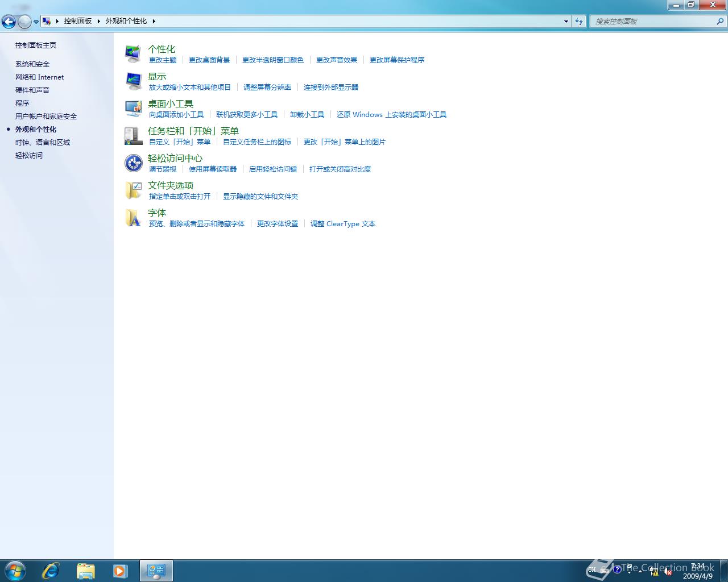Click 控制面板 in the breadcrumb
728x582 pixels.
77,21
